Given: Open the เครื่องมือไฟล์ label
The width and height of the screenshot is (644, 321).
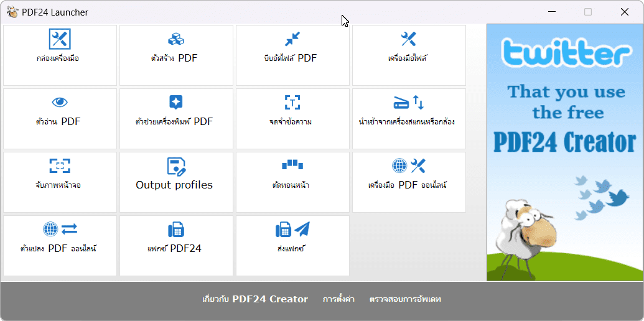Looking at the screenshot, I should [x=408, y=58].
